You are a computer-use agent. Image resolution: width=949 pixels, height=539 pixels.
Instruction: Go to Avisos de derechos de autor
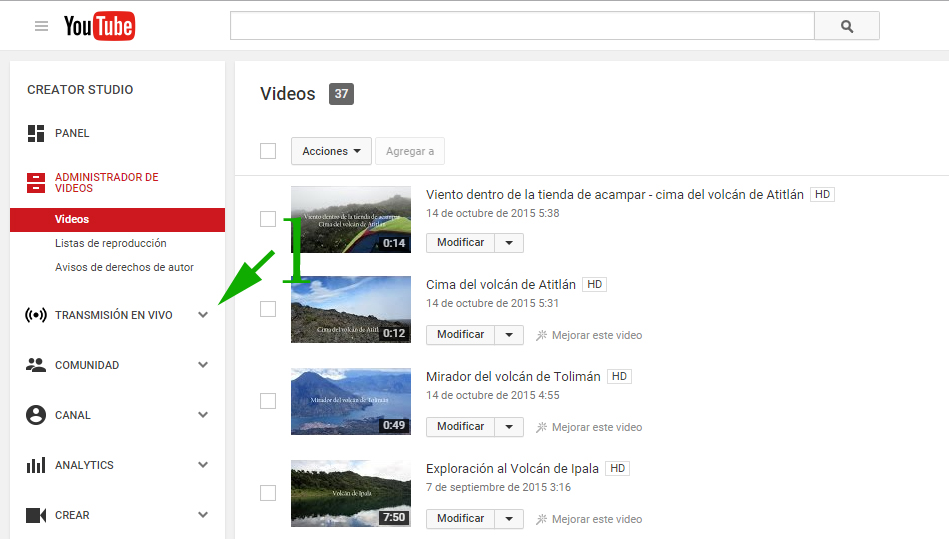click(124, 267)
